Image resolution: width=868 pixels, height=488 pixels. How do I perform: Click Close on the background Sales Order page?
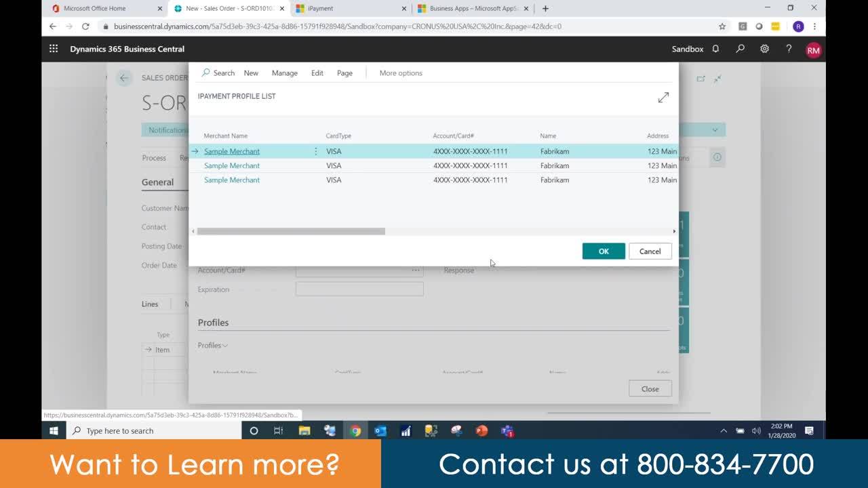[650, 389]
